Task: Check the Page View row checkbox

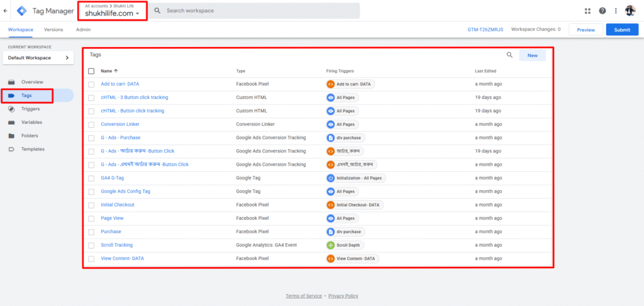Action: coord(91,218)
